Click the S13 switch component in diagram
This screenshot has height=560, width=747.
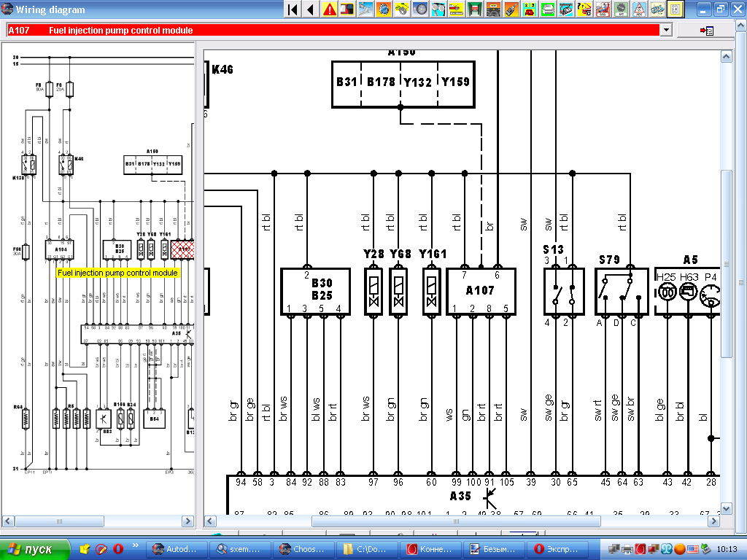(x=564, y=291)
